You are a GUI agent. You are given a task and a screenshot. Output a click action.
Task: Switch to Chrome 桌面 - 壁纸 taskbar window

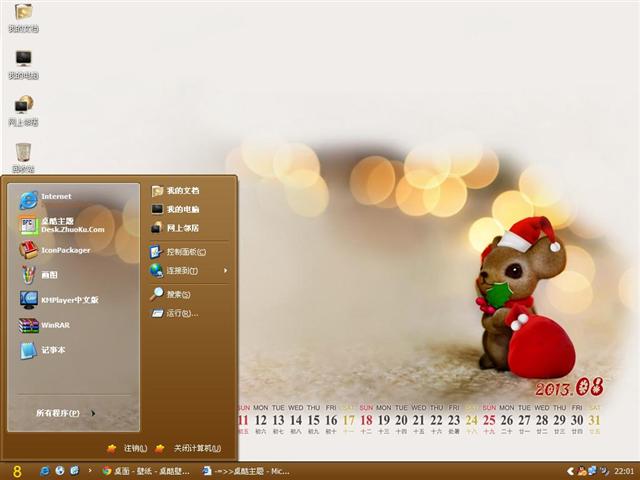tap(146, 471)
